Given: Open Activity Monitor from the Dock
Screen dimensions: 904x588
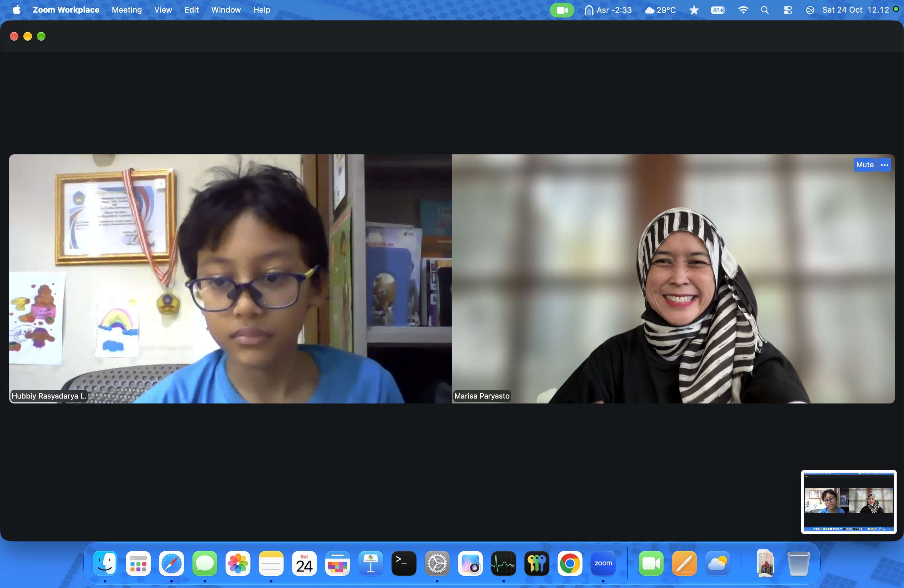Looking at the screenshot, I should (504, 563).
